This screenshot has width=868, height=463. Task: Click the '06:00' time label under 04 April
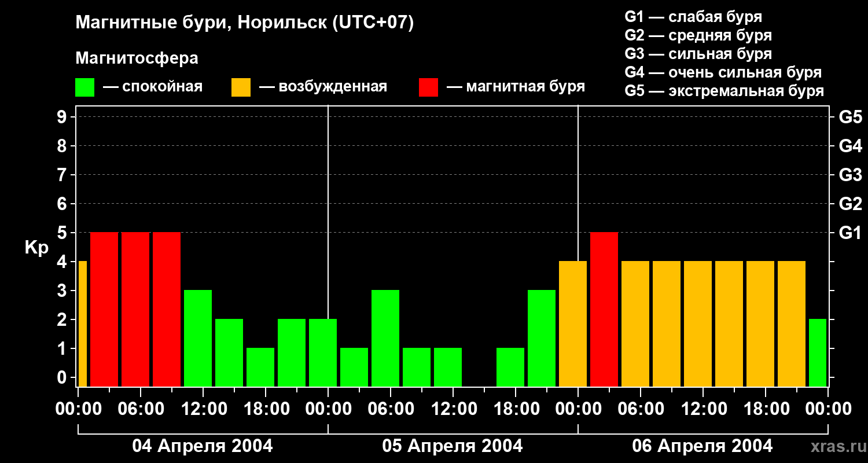[141, 409]
